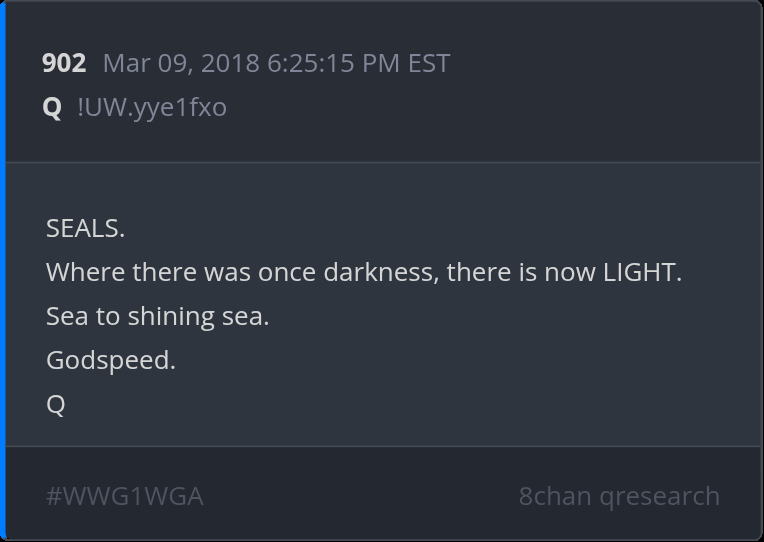Click the Q signature ending the post body
Viewport: 764px width, 542px height.
coord(55,404)
